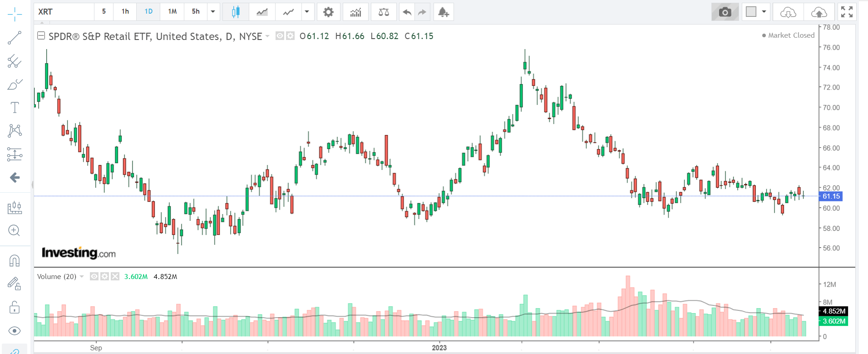Select the trend line drawing tool

point(15,38)
